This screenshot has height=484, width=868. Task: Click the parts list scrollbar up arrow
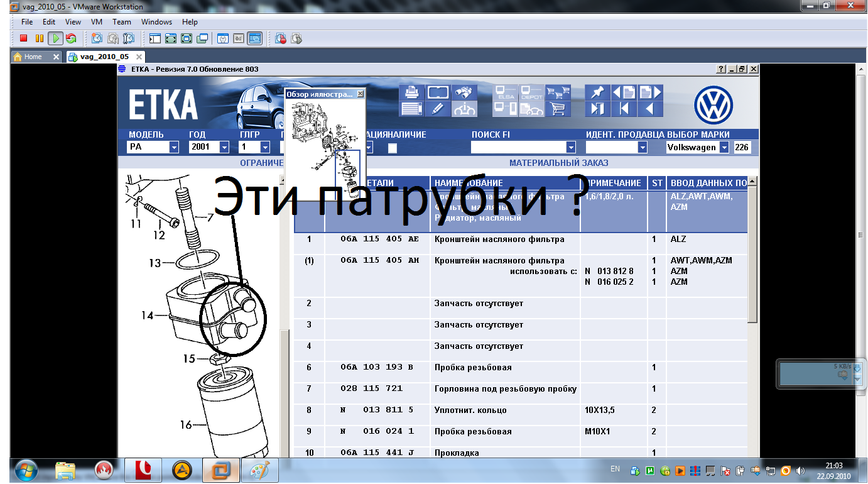coord(752,182)
